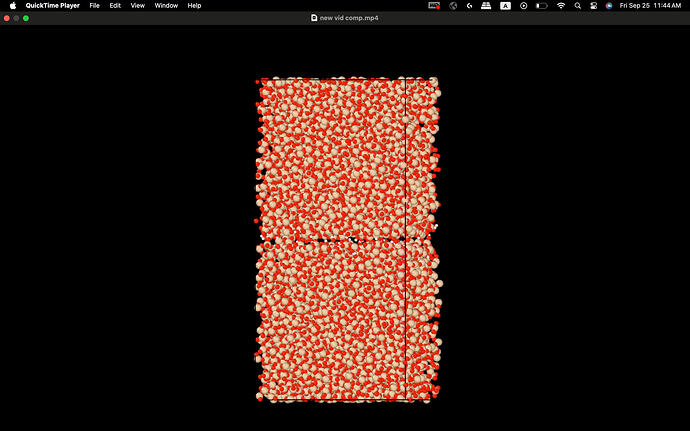
Task: Open Control Center
Action: [x=593, y=6]
